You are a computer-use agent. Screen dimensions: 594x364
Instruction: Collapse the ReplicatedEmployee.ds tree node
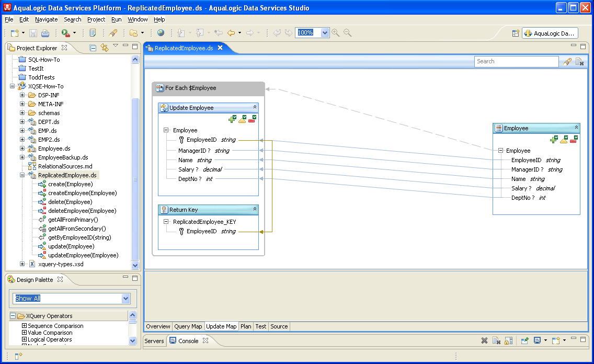click(22, 175)
